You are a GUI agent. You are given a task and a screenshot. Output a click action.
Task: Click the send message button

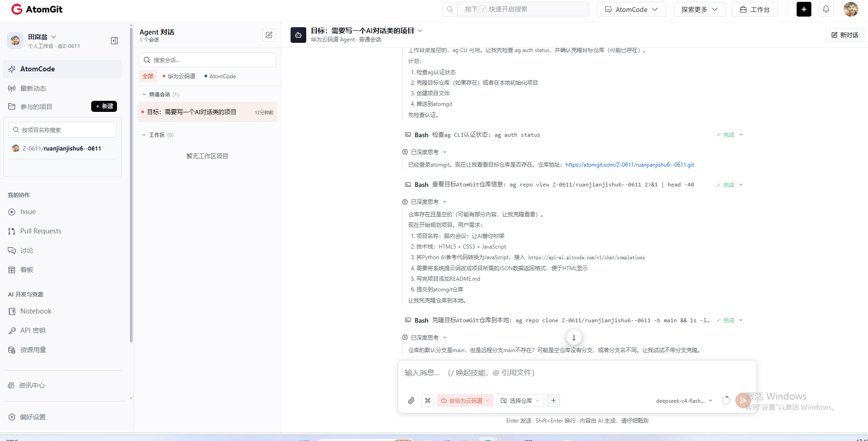[x=743, y=400]
